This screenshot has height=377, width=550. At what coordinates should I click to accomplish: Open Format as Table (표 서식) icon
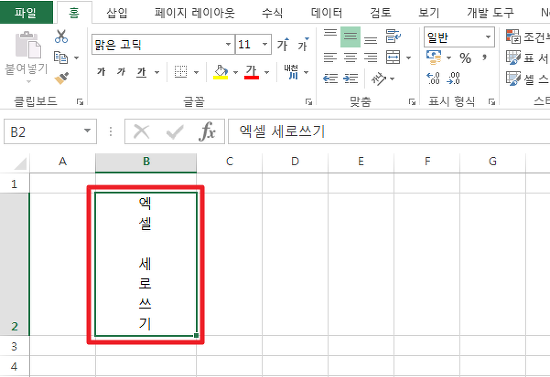pos(513,58)
